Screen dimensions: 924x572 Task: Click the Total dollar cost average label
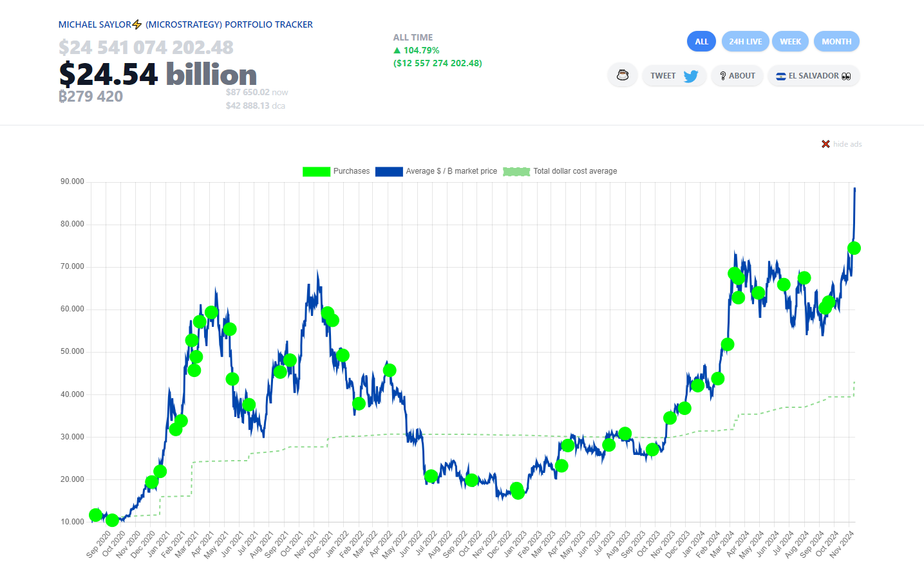(575, 171)
